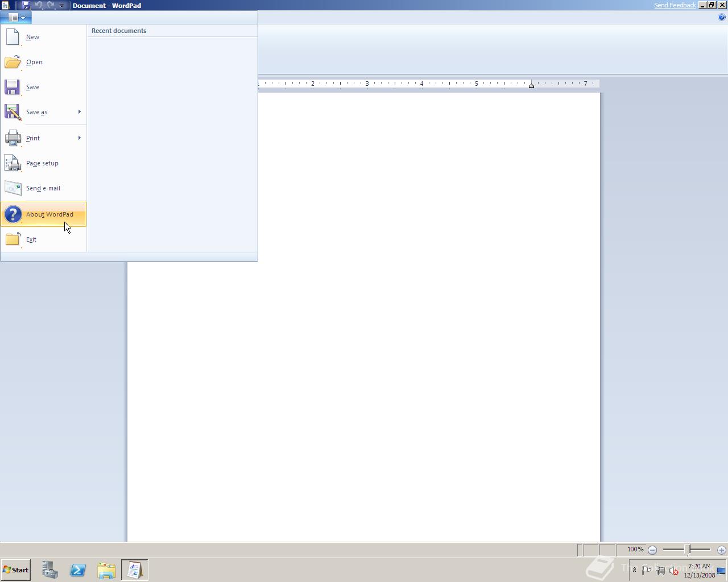Click the muted volume tray icon
728x582 pixels.
[674, 570]
